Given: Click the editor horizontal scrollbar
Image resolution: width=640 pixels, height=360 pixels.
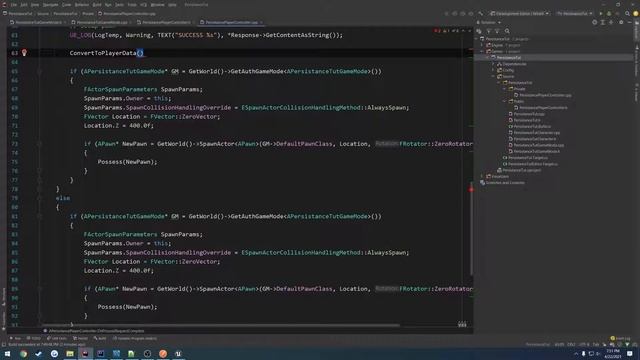Looking at the screenshot, I should pyautogui.click(x=221, y=326).
